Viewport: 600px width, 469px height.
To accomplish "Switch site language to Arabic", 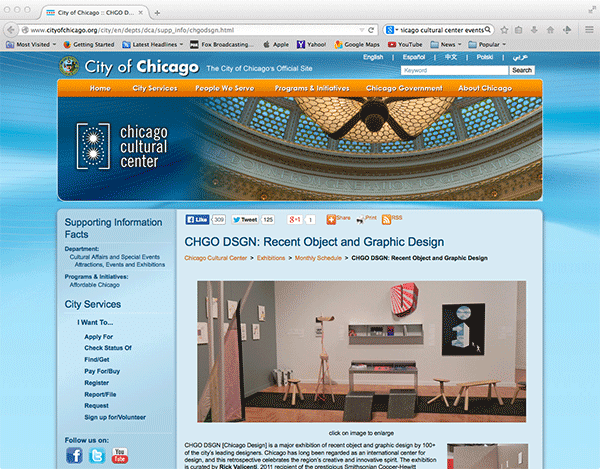I will tap(520, 57).
